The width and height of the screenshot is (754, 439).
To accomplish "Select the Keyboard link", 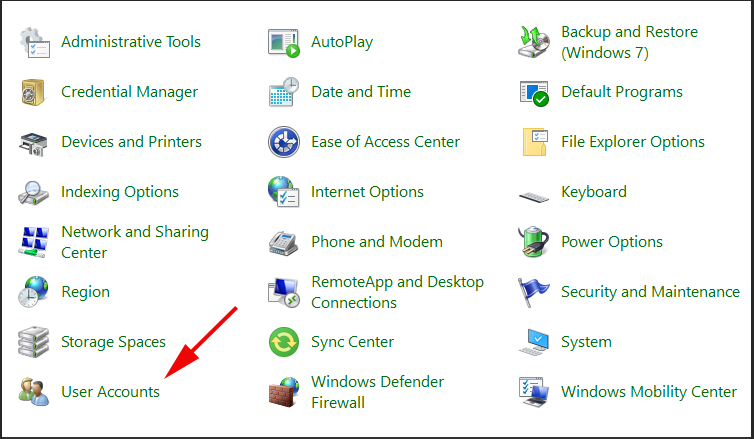I will click(x=594, y=192).
